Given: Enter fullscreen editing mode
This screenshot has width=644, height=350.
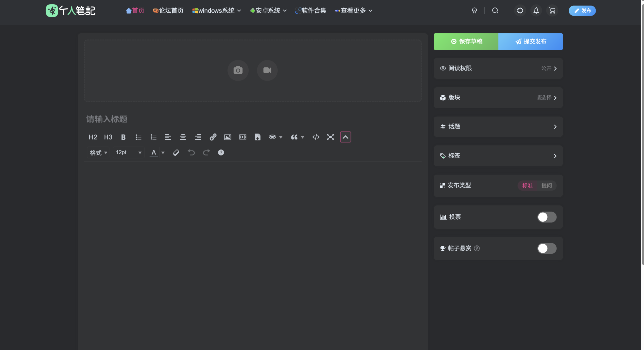Looking at the screenshot, I should pos(330,137).
